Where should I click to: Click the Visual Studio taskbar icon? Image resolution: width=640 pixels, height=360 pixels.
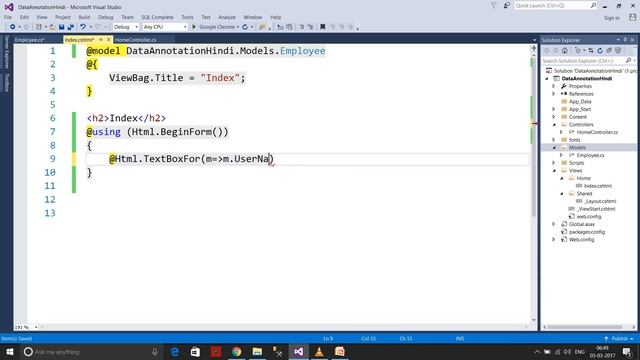tap(299, 351)
